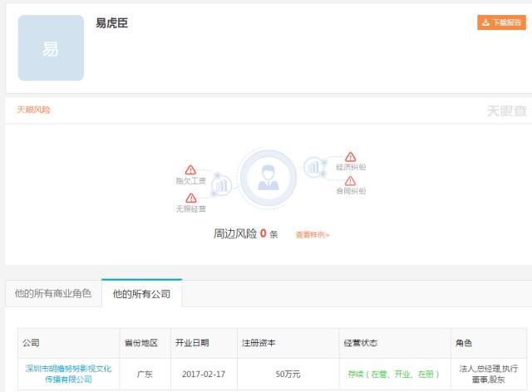Screen dimensions: 532x392
Task: Click the 注册资本 column header
Action: pos(256,342)
